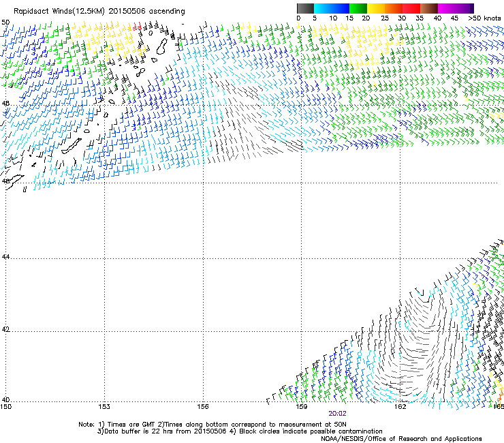
Task: Click the latitude label "48"
Action: (x=5, y=104)
